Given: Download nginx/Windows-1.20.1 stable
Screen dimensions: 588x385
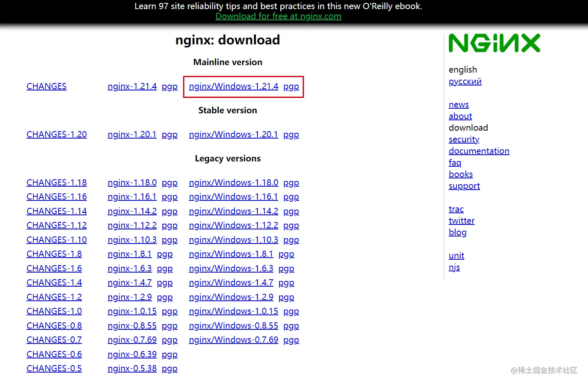Looking at the screenshot, I should coord(233,134).
